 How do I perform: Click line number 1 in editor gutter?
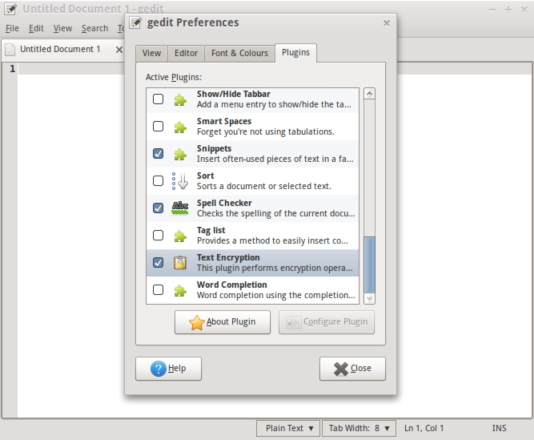[13, 69]
